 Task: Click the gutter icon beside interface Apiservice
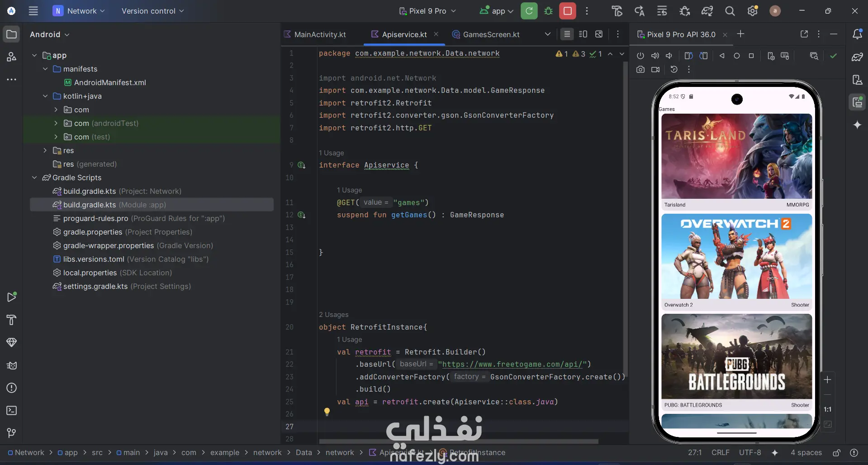[x=302, y=165]
